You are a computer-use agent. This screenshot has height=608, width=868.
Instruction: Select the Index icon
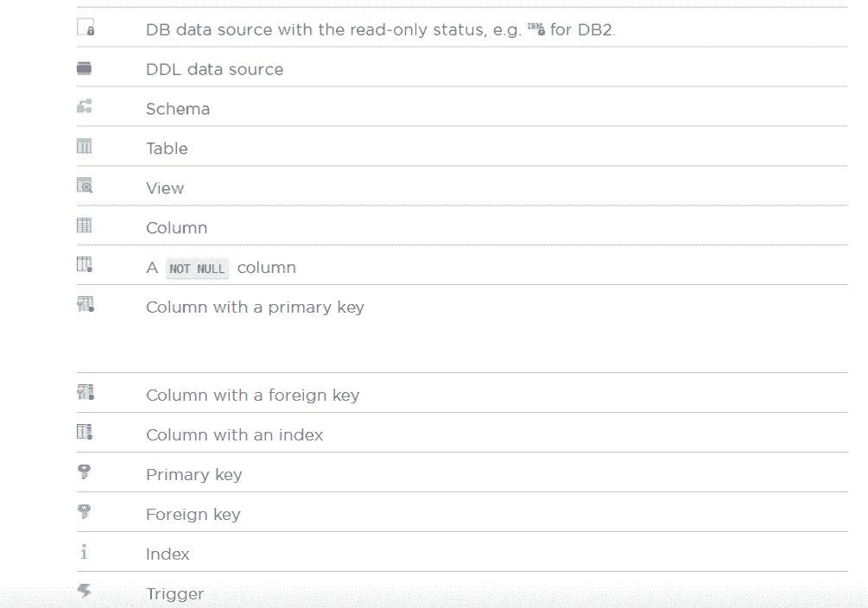point(84,554)
